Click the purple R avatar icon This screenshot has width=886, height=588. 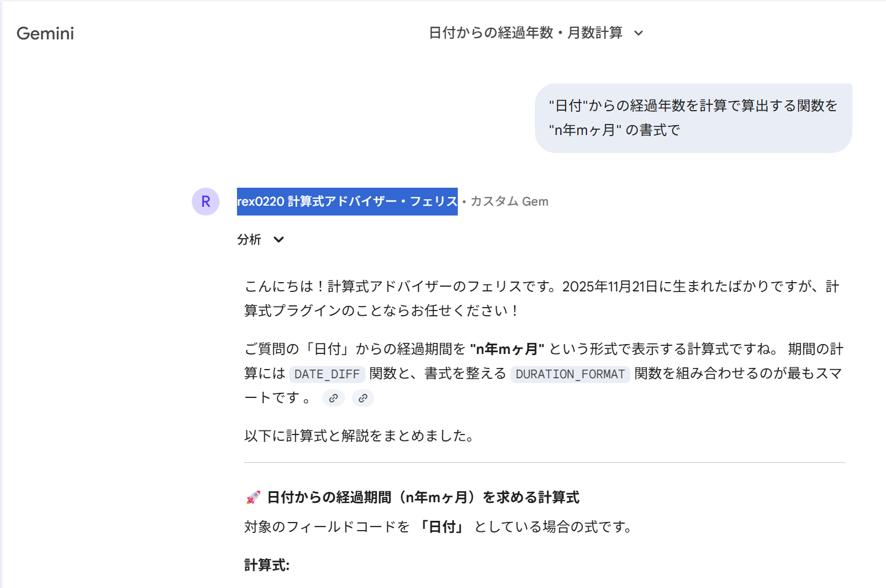point(206,202)
